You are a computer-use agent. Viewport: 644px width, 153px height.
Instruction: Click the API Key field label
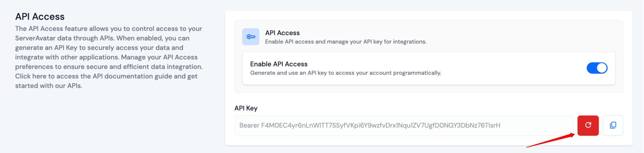246,108
